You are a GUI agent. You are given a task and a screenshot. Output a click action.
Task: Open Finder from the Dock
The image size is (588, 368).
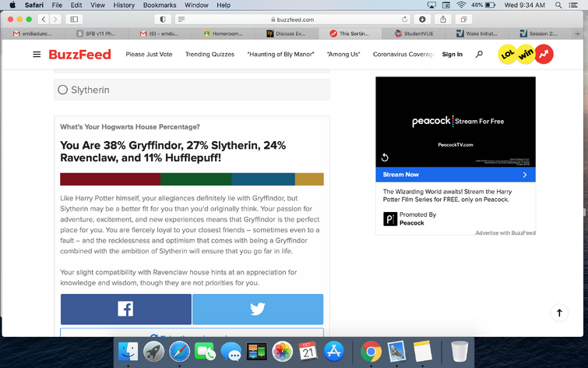pyautogui.click(x=128, y=352)
